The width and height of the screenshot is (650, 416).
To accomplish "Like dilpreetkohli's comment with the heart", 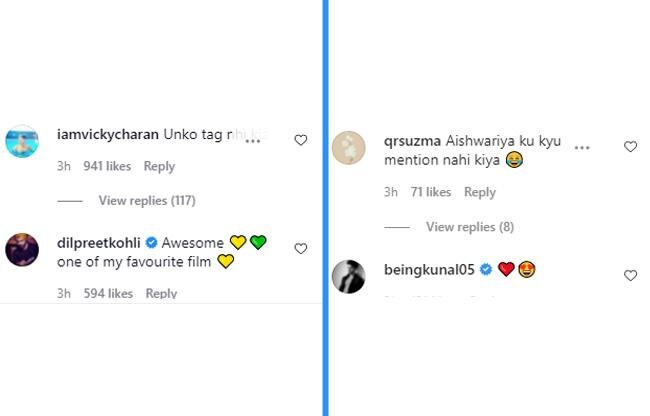I will (300, 249).
